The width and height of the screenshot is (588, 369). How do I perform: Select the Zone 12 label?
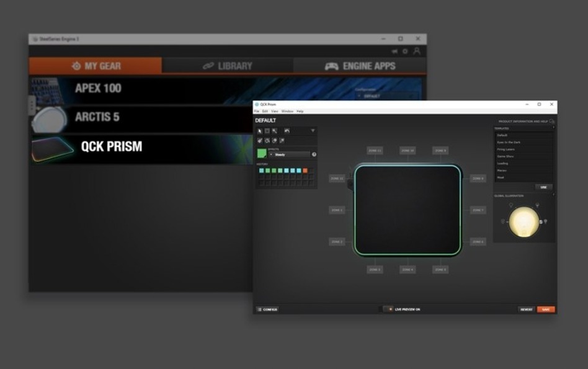pyautogui.click(x=337, y=179)
